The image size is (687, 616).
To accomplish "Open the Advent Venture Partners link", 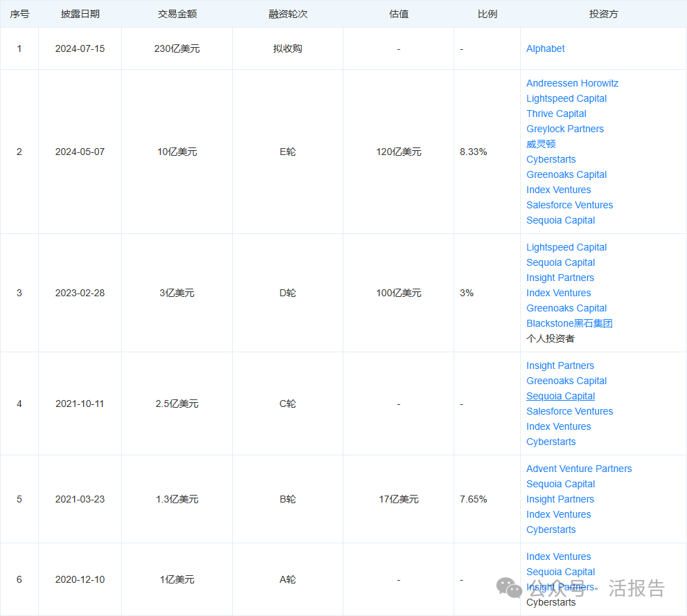I will pos(579,469).
